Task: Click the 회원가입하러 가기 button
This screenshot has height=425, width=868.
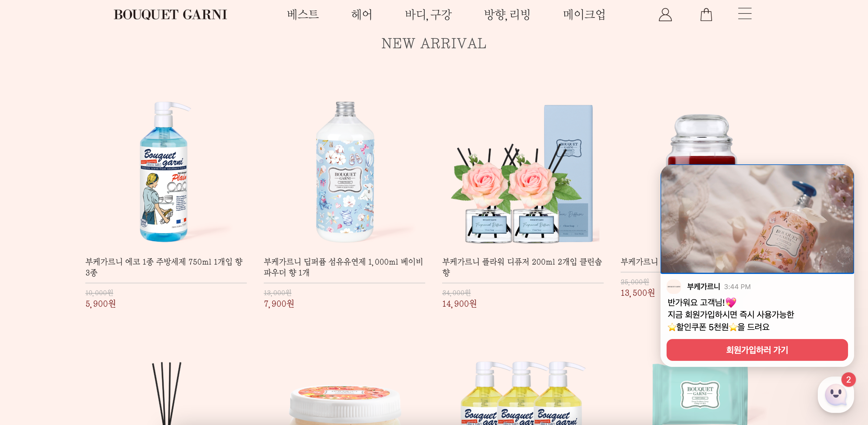Action: (x=757, y=350)
